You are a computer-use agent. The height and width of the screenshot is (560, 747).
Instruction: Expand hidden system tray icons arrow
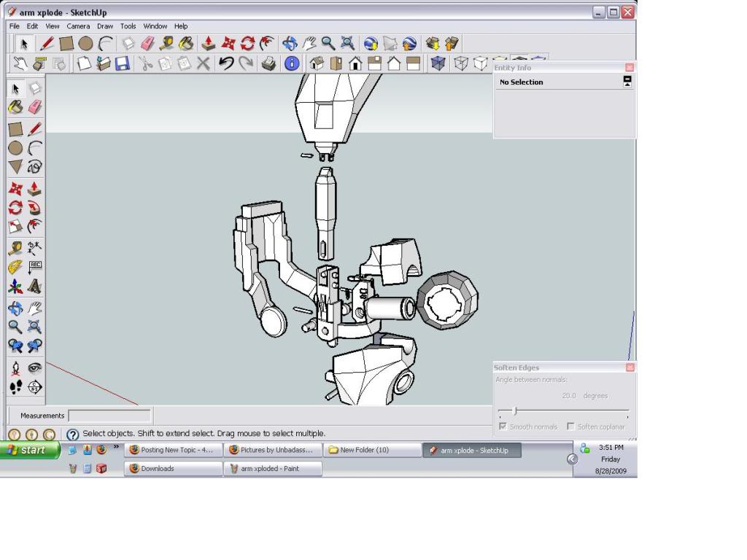pyautogui.click(x=572, y=459)
